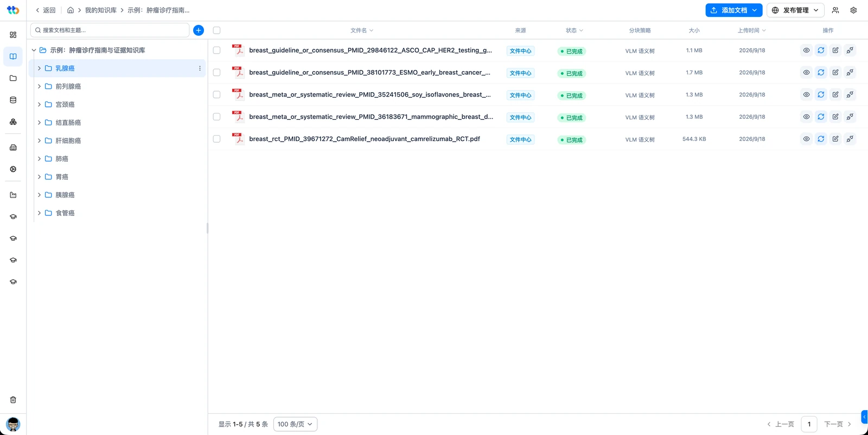
Task: Open the members icon in header
Action: coord(835,10)
